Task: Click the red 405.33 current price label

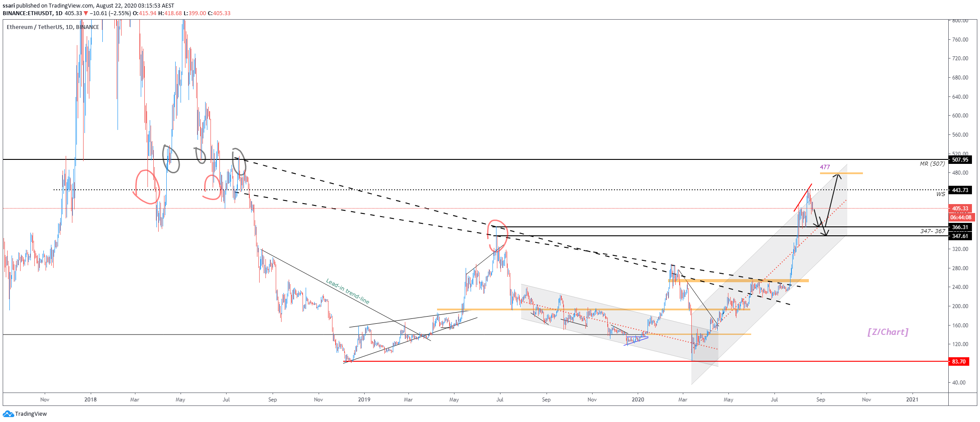Action: point(960,209)
